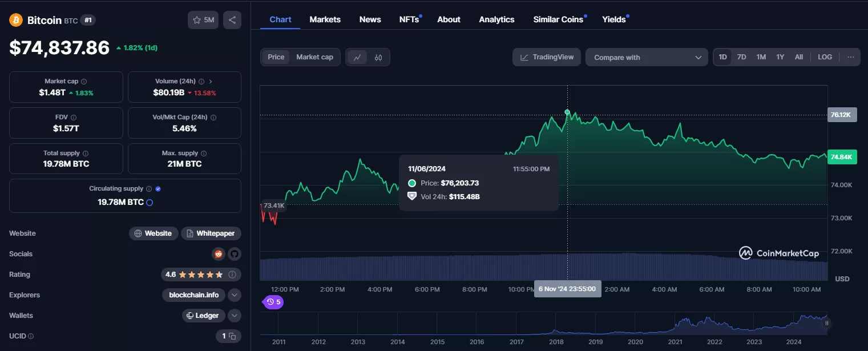Screen dimensions: 868x351
Task: Open the Reddit social link icon
Action: coord(218,254)
